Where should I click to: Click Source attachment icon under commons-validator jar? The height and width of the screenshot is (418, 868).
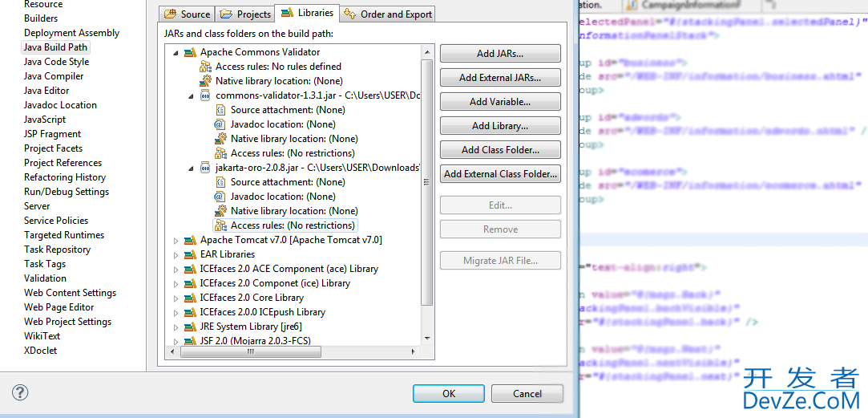click(220, 110)
